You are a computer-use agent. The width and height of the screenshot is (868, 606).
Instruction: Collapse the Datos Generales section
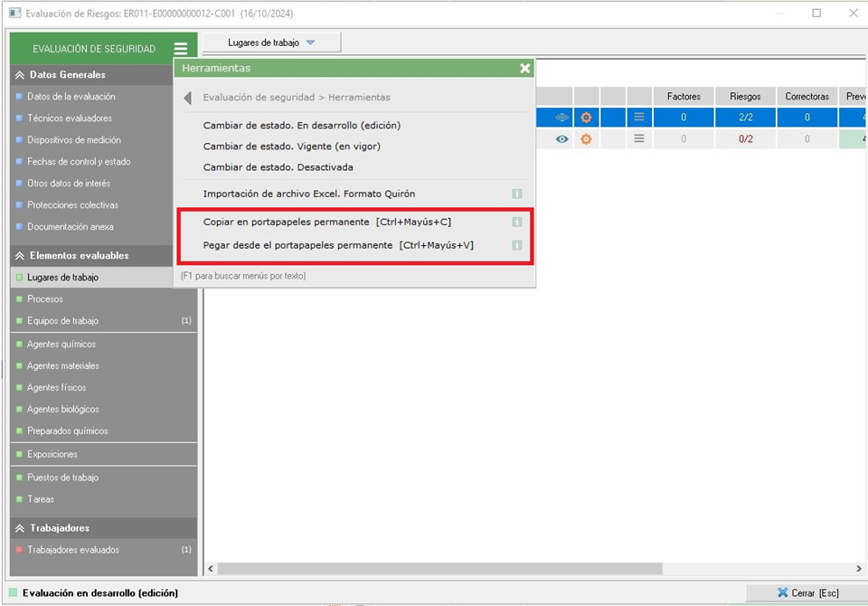click(x=20, y=75)
